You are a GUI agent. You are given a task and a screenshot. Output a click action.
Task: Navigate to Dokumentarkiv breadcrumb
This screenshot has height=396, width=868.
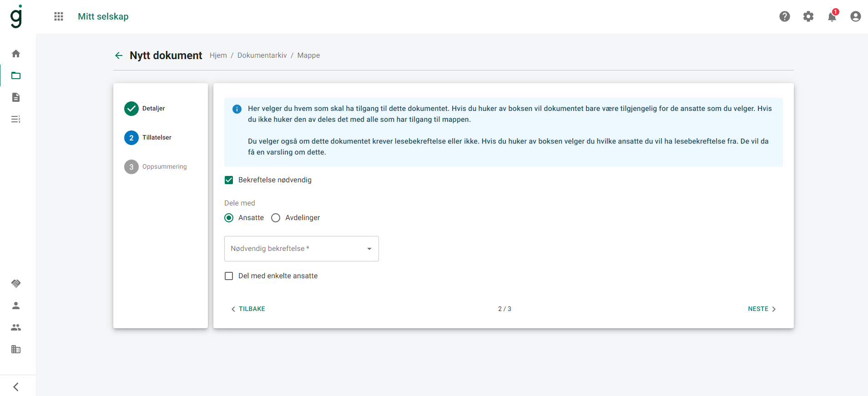[262, 55]
